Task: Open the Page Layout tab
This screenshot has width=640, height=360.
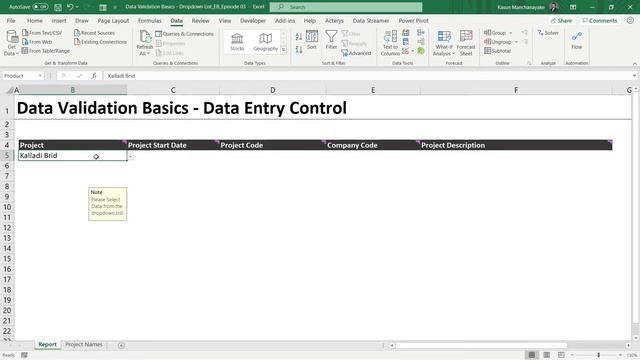Action: (x=113, y=20)
